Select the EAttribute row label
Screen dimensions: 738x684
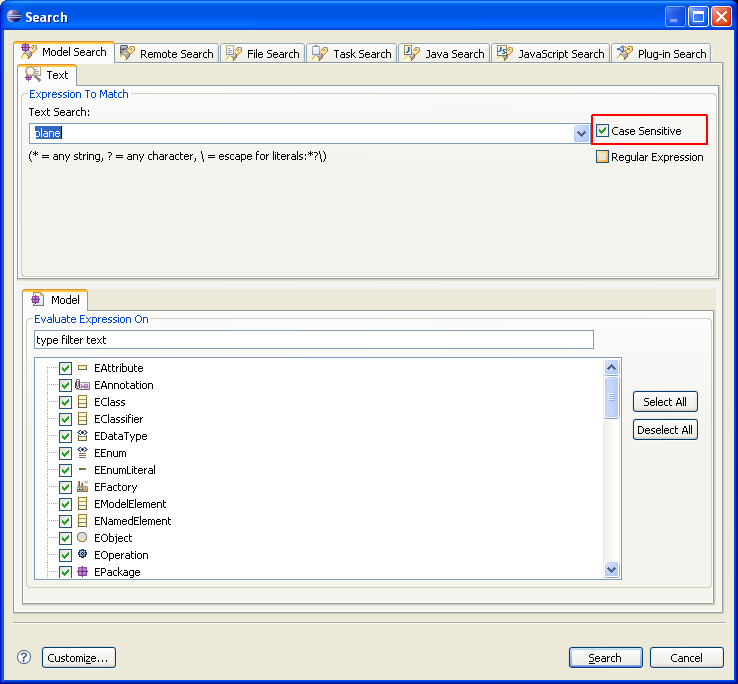point(119,368)
